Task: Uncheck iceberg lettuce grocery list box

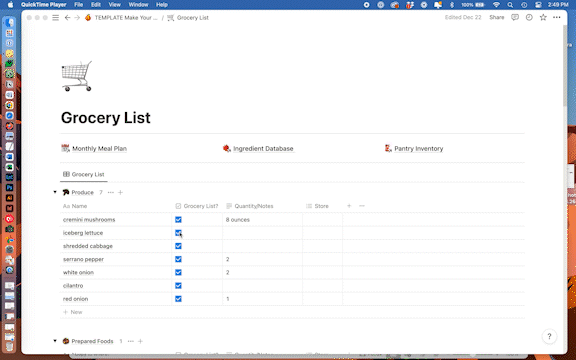Action: click(x=178, y=233)
